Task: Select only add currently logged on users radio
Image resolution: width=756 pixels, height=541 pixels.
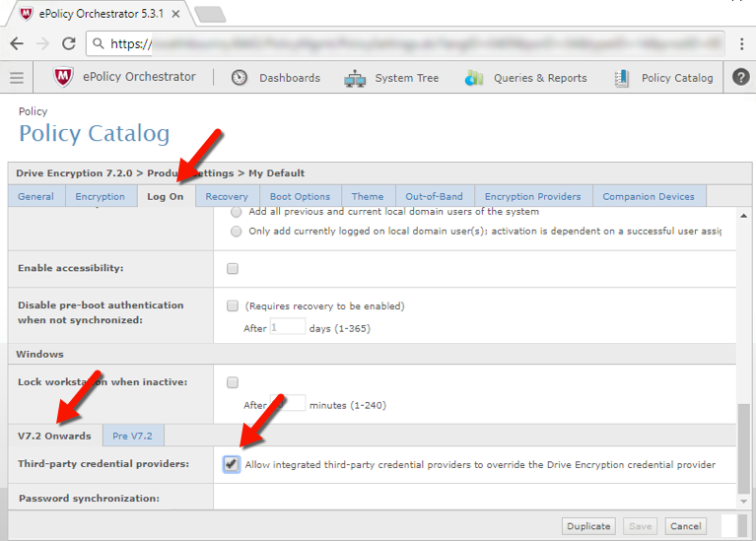Action: point(236,232)
